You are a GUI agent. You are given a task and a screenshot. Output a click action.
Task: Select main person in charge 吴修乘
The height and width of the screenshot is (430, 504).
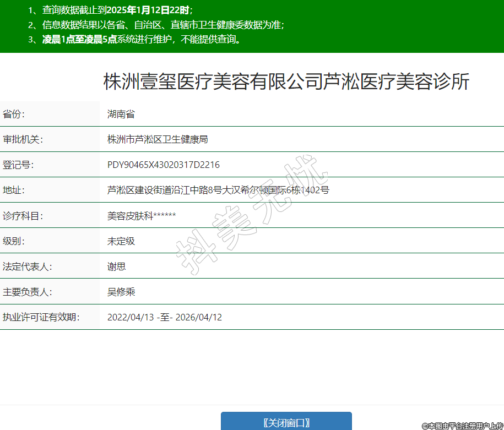click(121, 292)
